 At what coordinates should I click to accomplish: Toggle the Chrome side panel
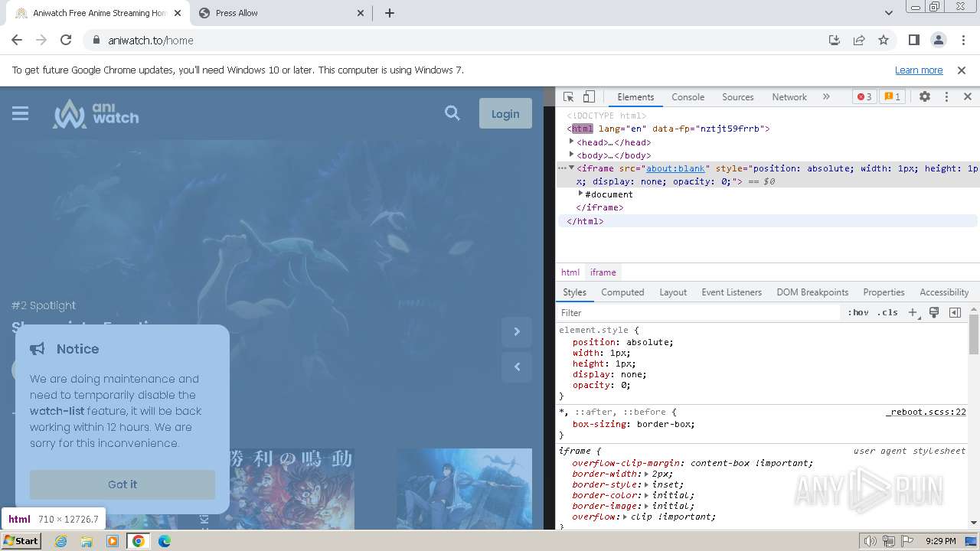click(x=913, y=40)
